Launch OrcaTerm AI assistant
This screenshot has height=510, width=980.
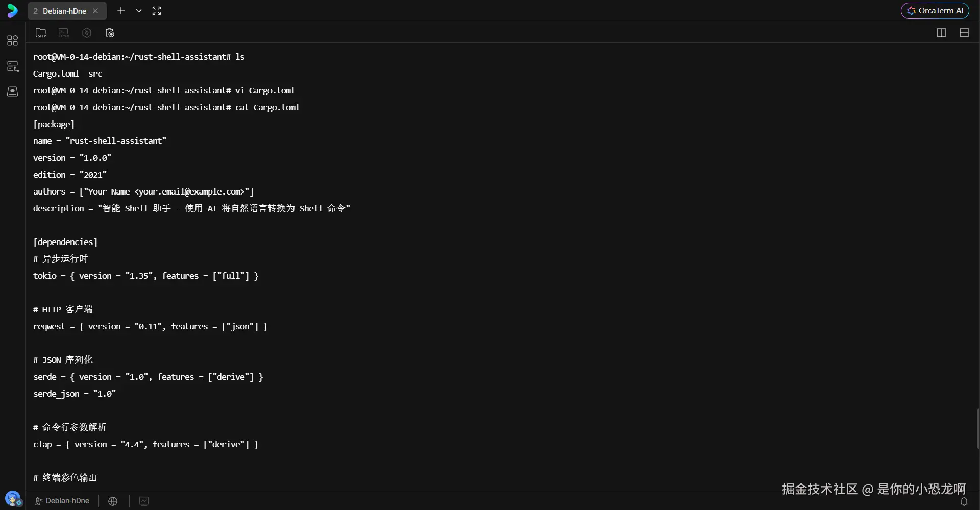coord(936,10)
